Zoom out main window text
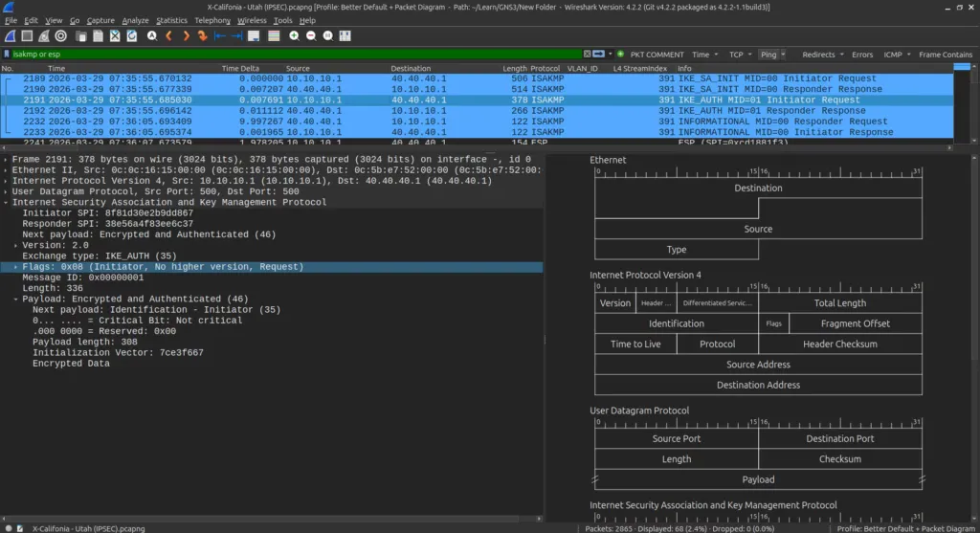Screen dimensions: 980x533 [x=311, y=36]
